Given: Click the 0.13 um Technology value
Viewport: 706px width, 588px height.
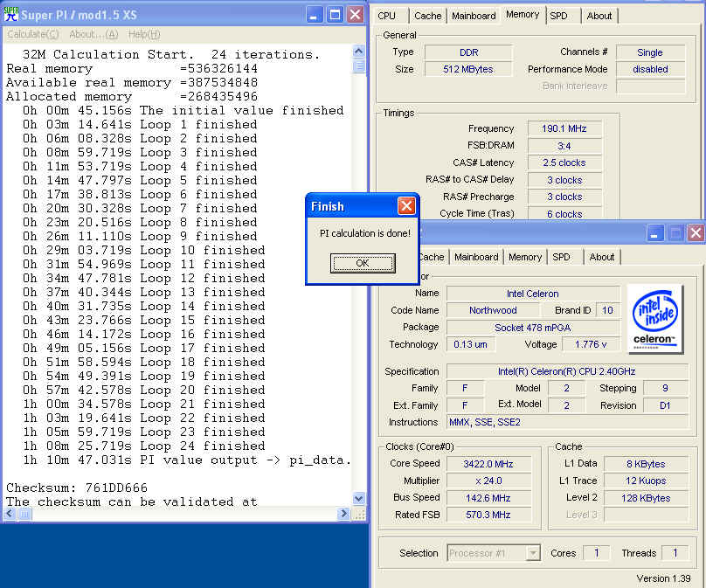Looking at the screenshot, I should coord(470,344).
